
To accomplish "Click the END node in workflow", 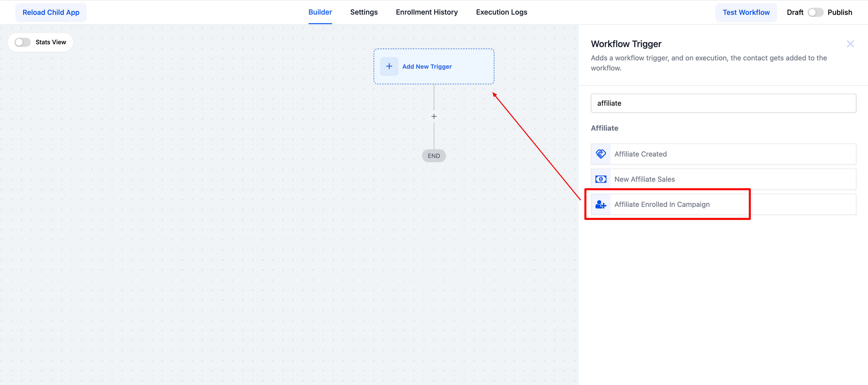I will pos(434,156).
